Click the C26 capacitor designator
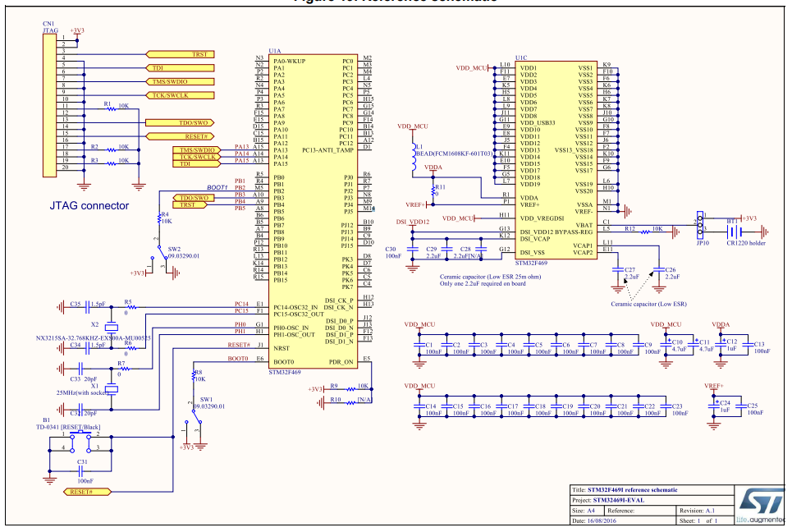 point(671,270)
